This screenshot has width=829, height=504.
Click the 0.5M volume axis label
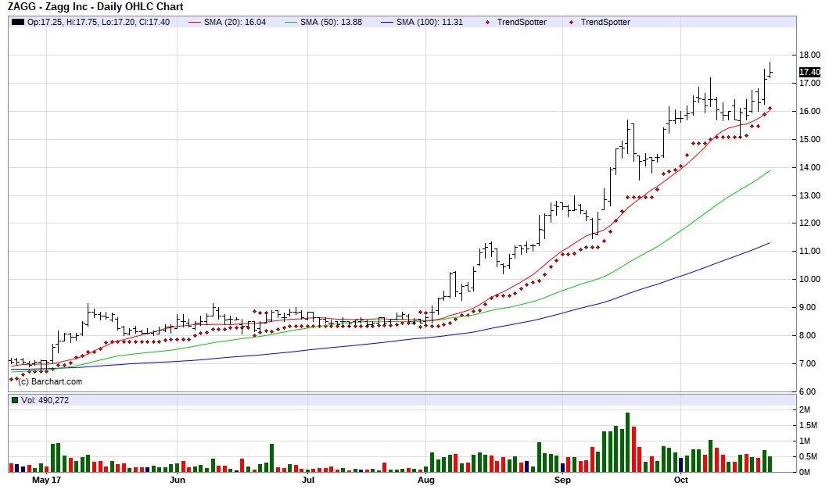(808, 456)
